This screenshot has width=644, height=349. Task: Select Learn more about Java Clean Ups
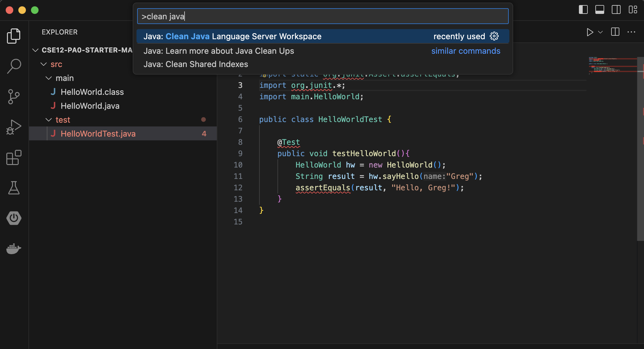(323, 51)
